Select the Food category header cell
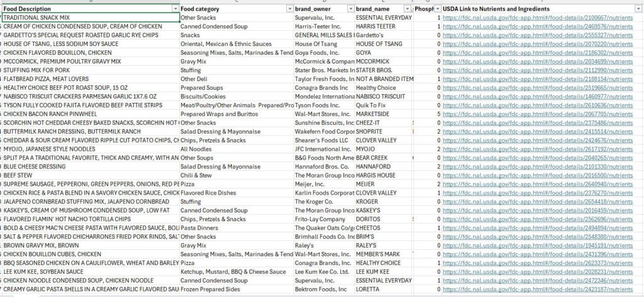The width and height of the screenshot is (644, 297). pos(236,9)
